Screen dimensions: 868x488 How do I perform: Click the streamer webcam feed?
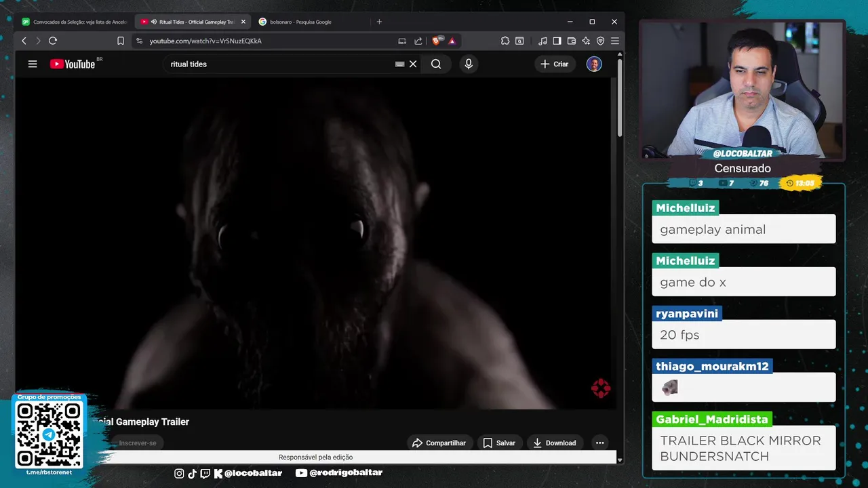[x=743, y=90]
